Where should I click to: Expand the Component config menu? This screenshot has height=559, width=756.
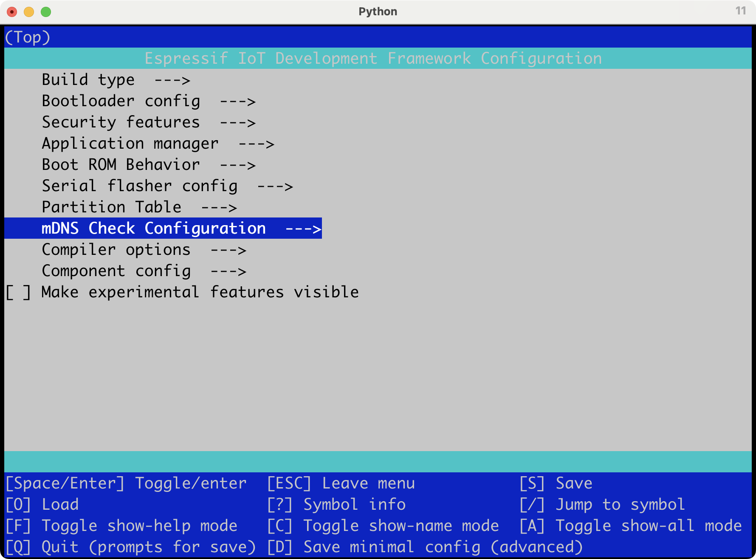[x=144, y=271]
